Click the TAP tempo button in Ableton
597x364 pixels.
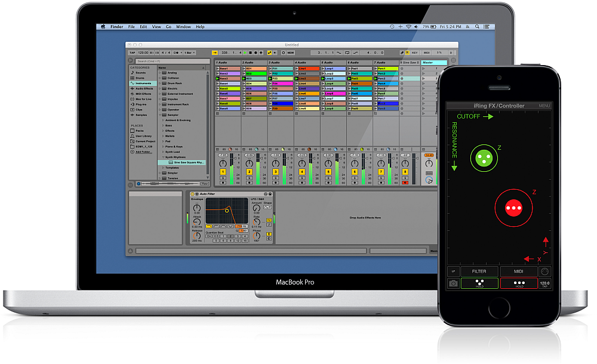pos(133,53)
